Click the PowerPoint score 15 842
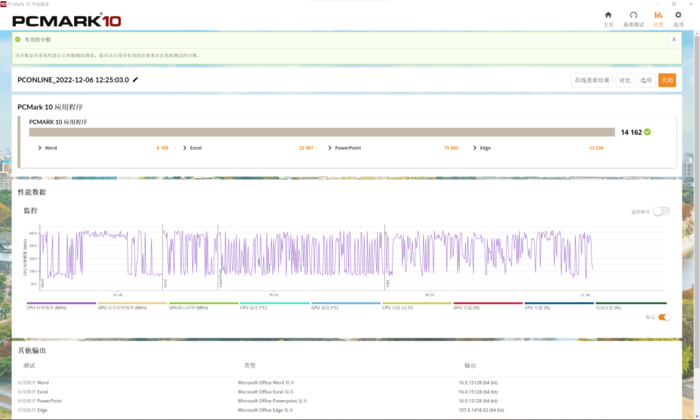 pos(451,148)
